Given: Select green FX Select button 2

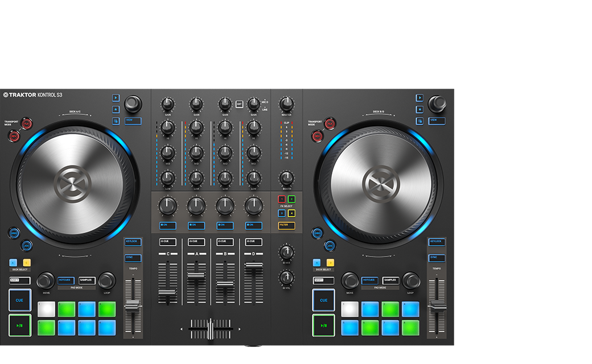Looking at the screenshot, I should 292,199.
